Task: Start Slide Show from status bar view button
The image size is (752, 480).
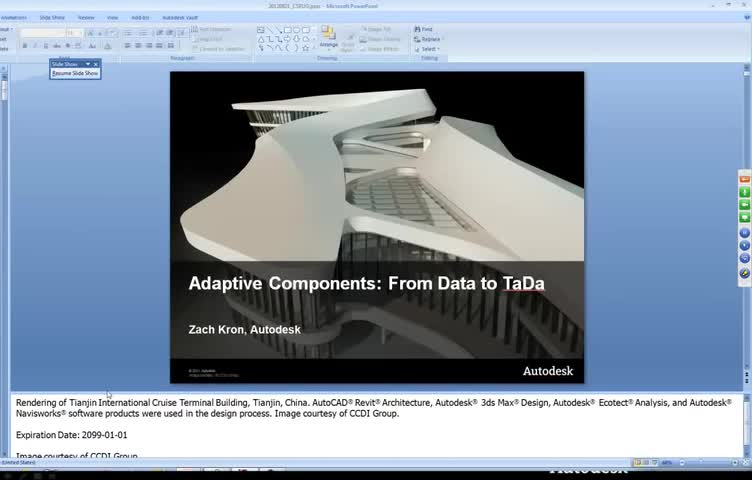Action: click(x=654, y=463)
